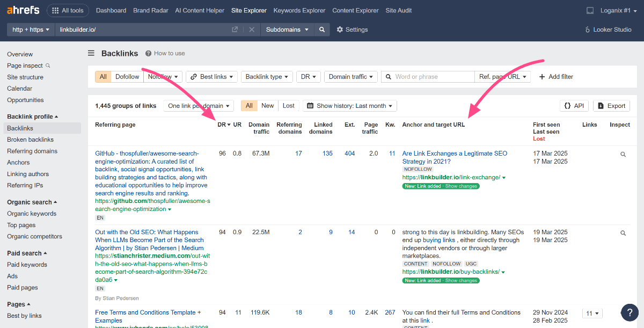The height and width of the screenshot is (328, 644).
Task: Change the http + https protocol dropdown
Action: [31, 30]
